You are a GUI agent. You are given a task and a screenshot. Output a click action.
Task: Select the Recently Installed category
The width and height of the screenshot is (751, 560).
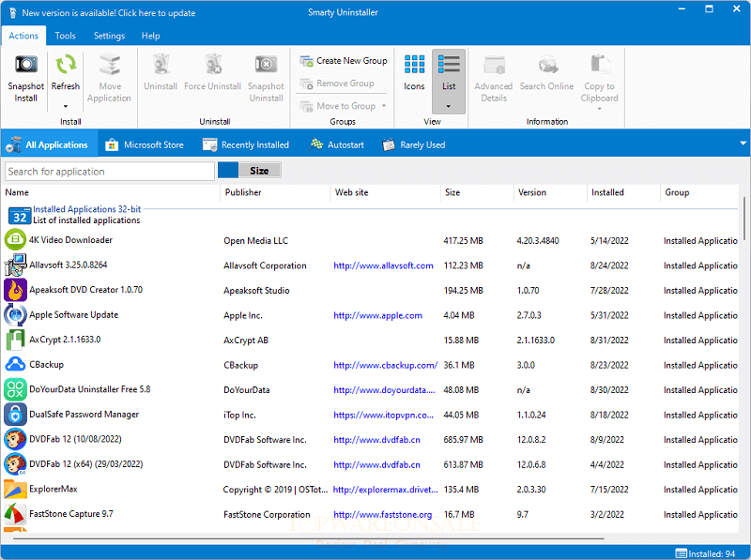pos(246,144)
